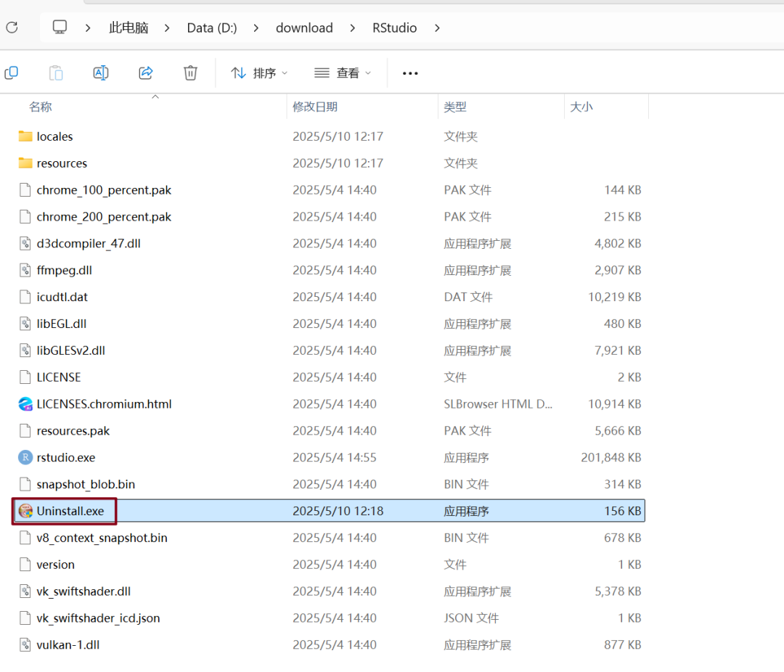Expand chevron after 此电脑 breadcrumb
Image resolution: width=784 pixels, height=672 pixels.
click(167, 28)
